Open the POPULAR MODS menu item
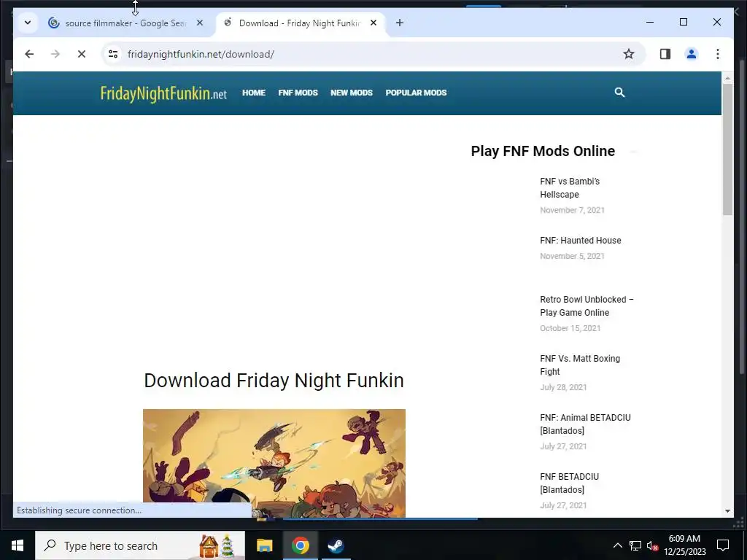 [416, 93]
